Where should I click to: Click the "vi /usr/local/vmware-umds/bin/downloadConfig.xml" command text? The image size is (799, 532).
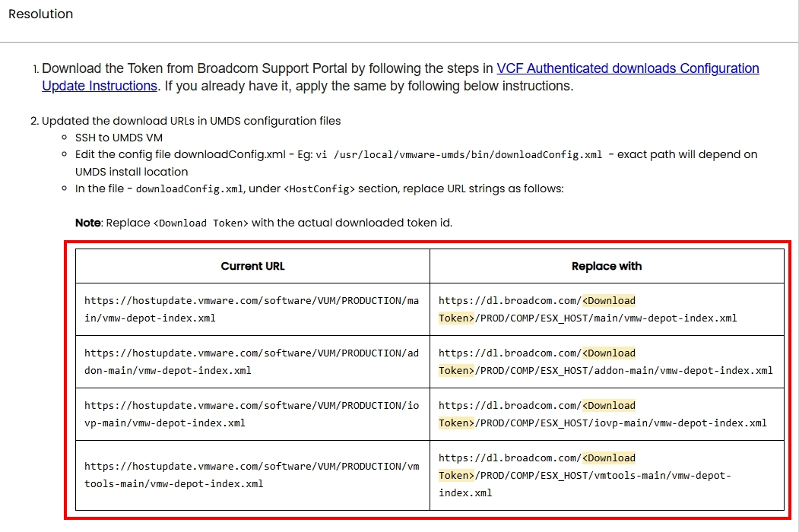tap(458, 154)
